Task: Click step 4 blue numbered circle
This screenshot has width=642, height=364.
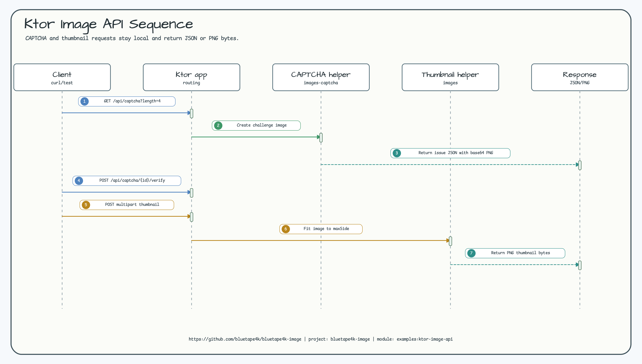Action: 79,180
